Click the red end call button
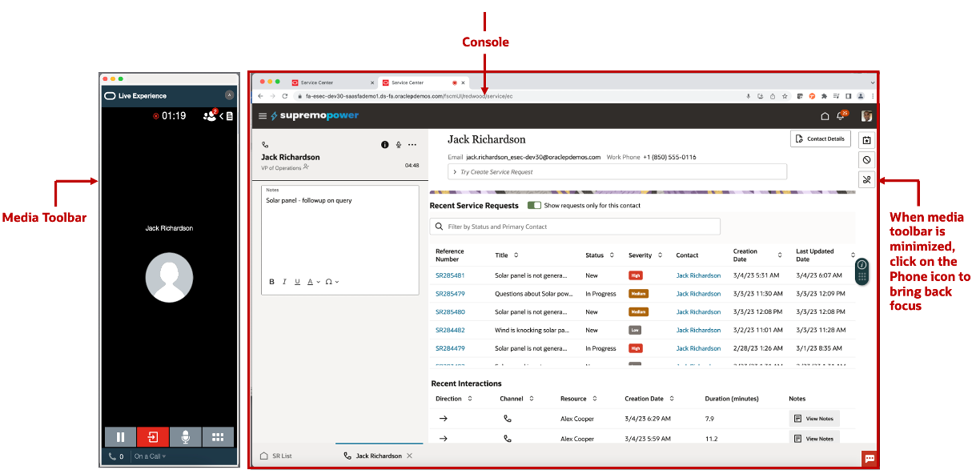 coord(153,437)
